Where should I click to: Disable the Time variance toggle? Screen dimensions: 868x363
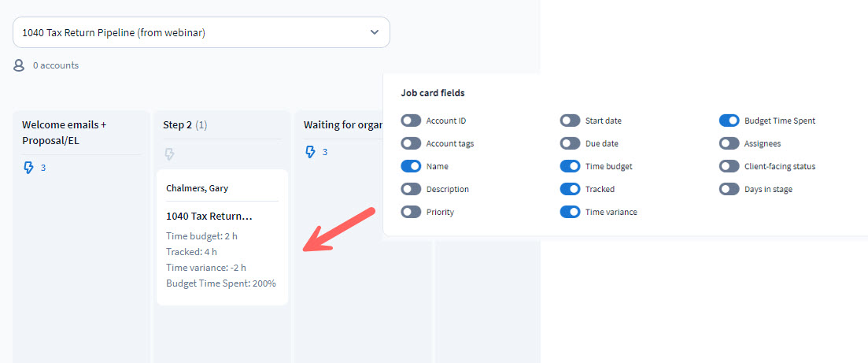570,212
